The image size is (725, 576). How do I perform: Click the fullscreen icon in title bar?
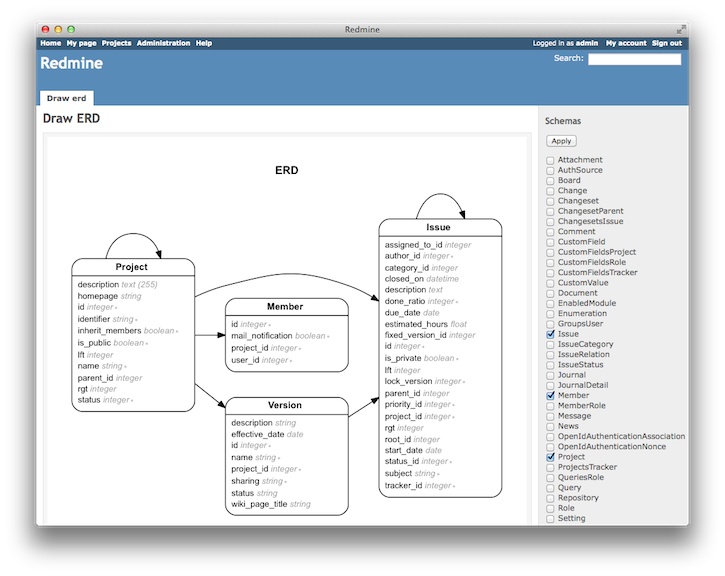[680, 30]
